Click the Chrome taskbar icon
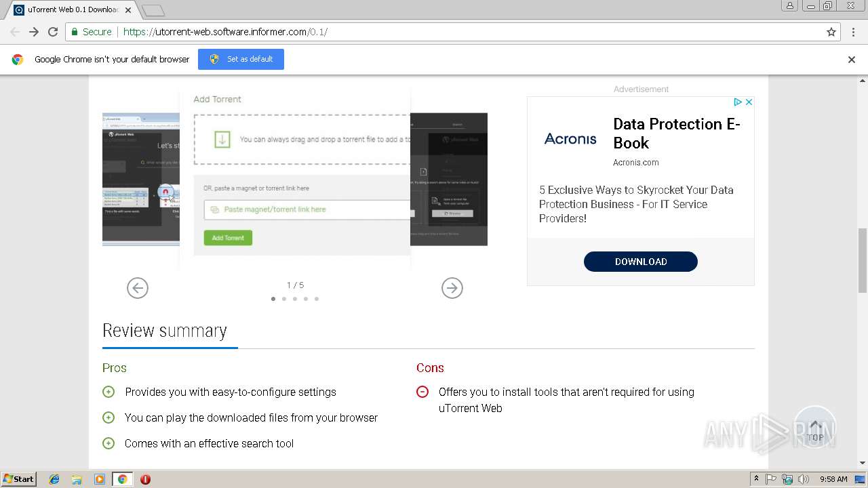This screenshot has width=868, height=488. [122, 479]
